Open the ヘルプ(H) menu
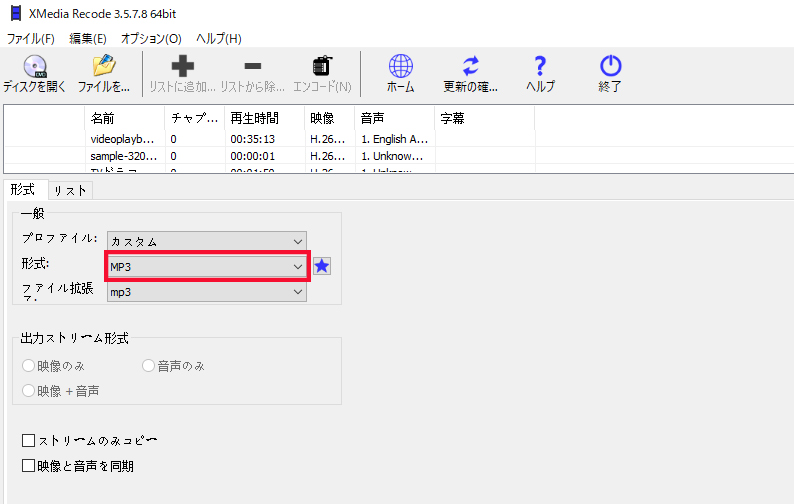This screenshot has width=794, height=504. [218, 38]
